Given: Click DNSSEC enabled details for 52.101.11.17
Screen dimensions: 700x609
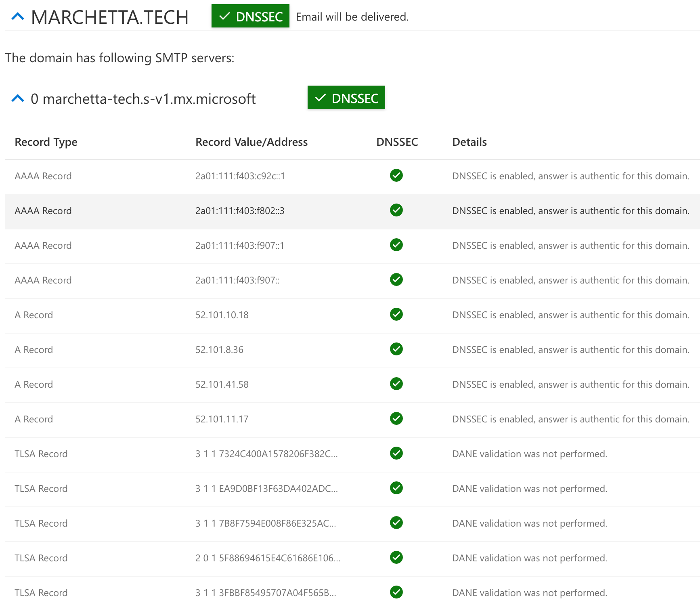Looking at the screenshot, I should click(x=571, y=419).
